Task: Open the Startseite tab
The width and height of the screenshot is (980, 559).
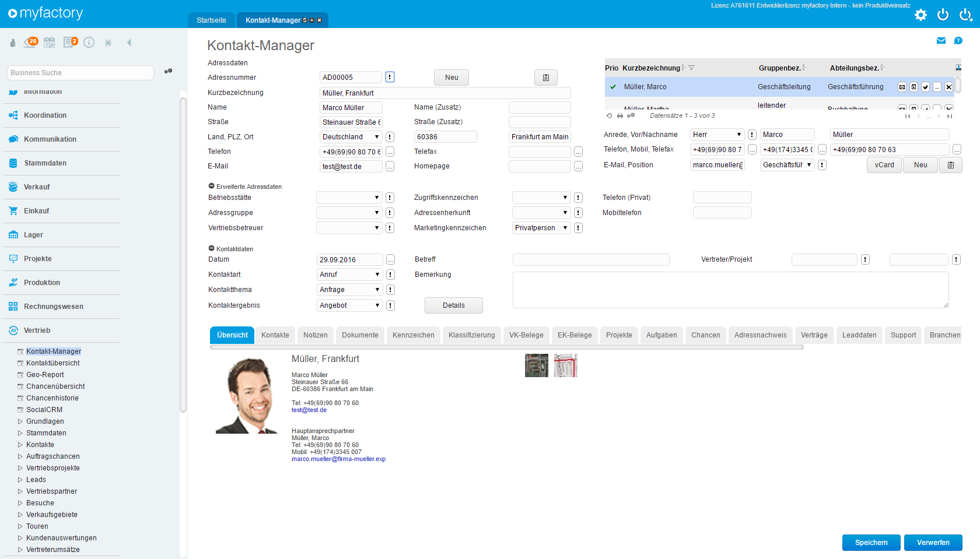Action: point(211,20)
